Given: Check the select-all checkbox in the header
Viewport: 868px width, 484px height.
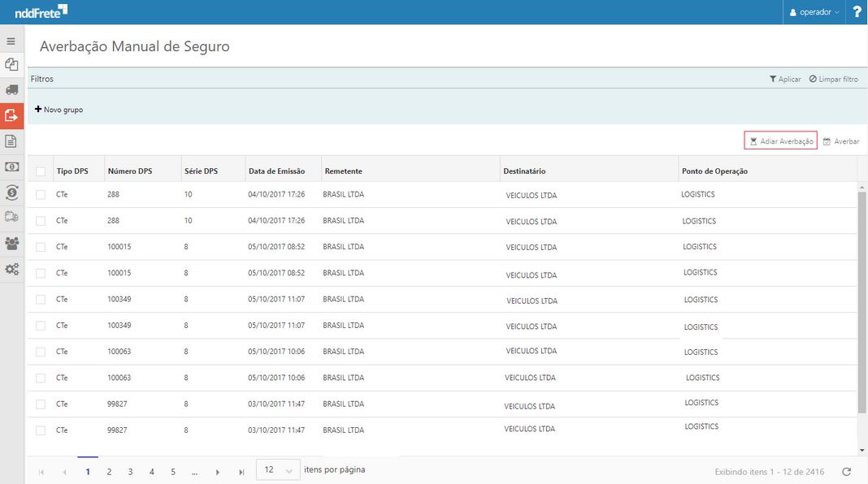Looking at the screenshot, I should click(x=41, y=171).
